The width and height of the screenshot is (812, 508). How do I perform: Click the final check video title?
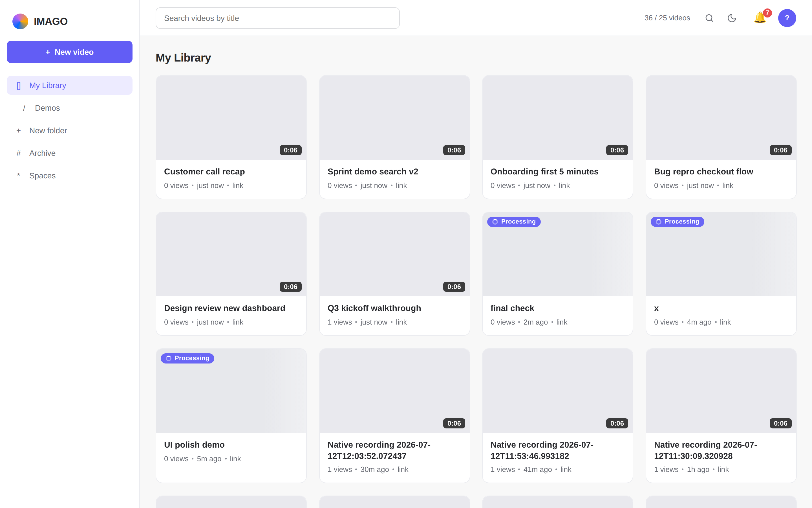click(512, 308)
